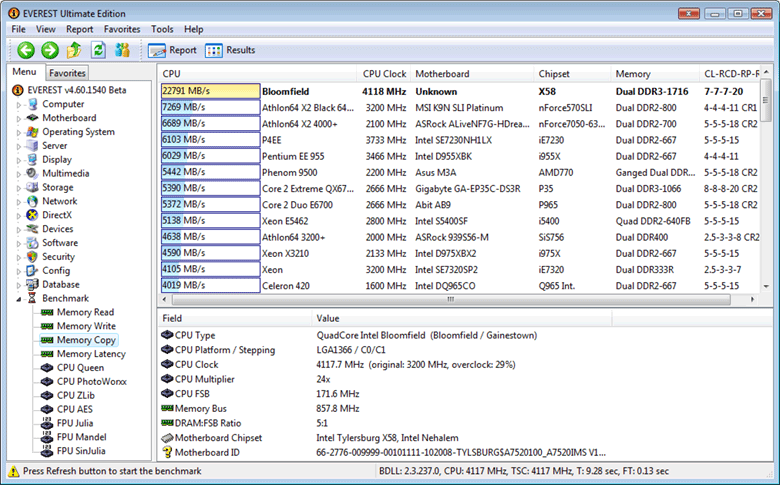Click the Memory Read RAM icon
The height and width of the screenshot is (485, 780).
47,312
